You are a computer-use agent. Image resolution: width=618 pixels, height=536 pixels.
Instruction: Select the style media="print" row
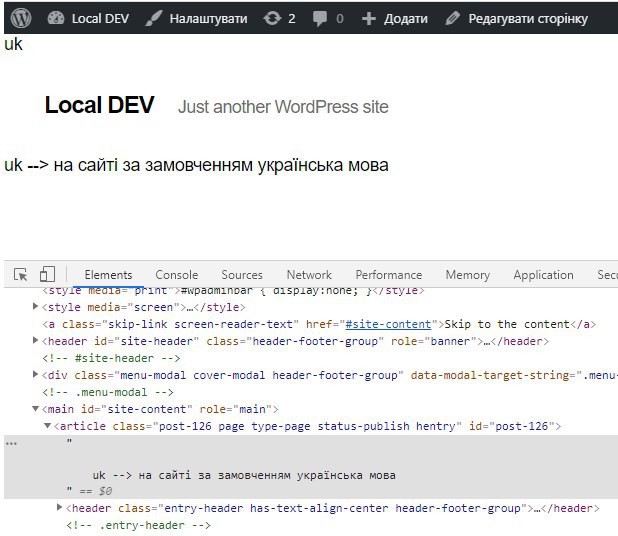tap(233, 291)
